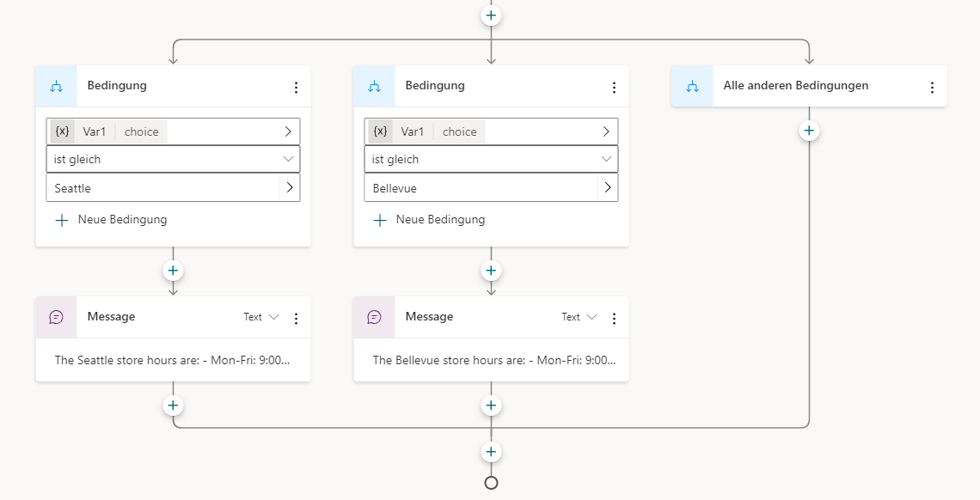
Task: Open the three-dot menu on Seattle message
Action: pyautogui.click(x=297, y=319)
